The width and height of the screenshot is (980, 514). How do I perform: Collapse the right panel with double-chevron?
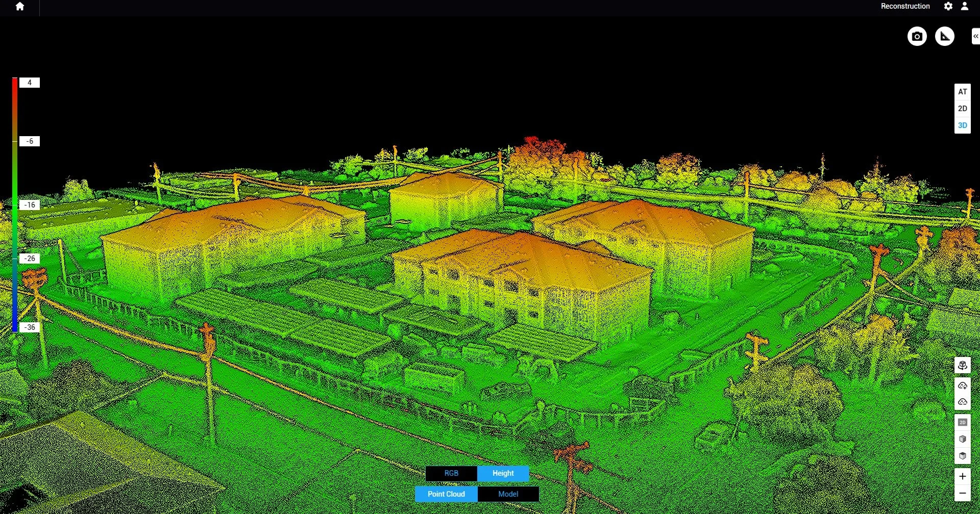[x=975, y=36]
